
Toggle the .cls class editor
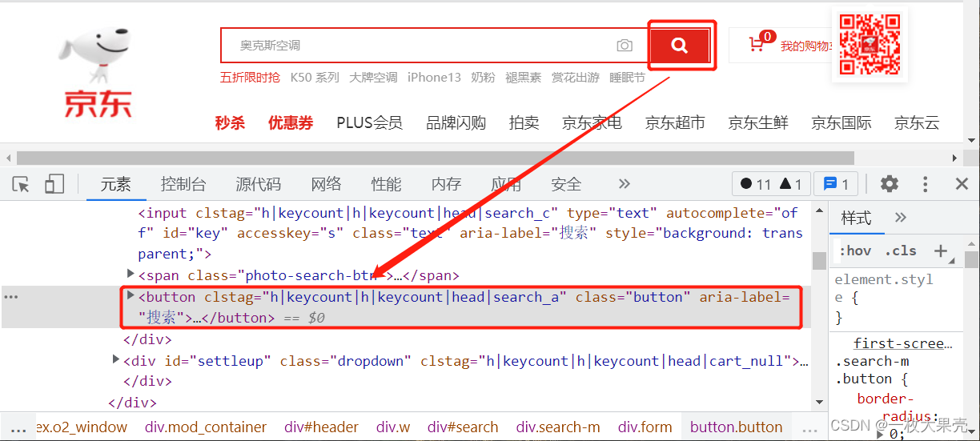[x=901, y=251]
